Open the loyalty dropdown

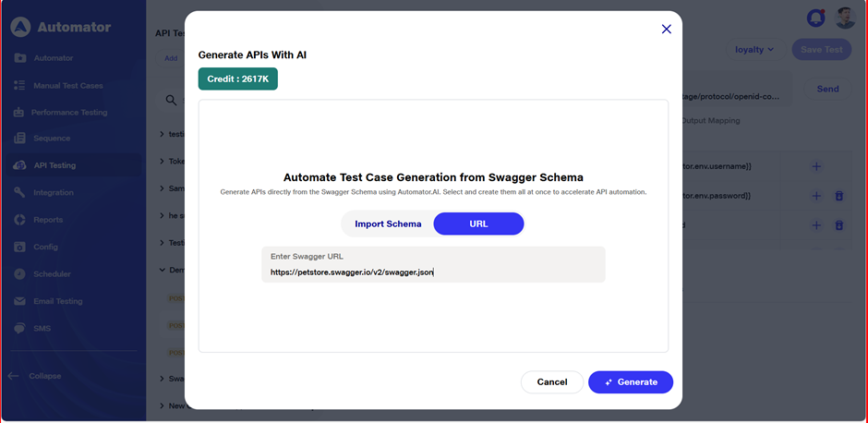[x=754, y=49]
